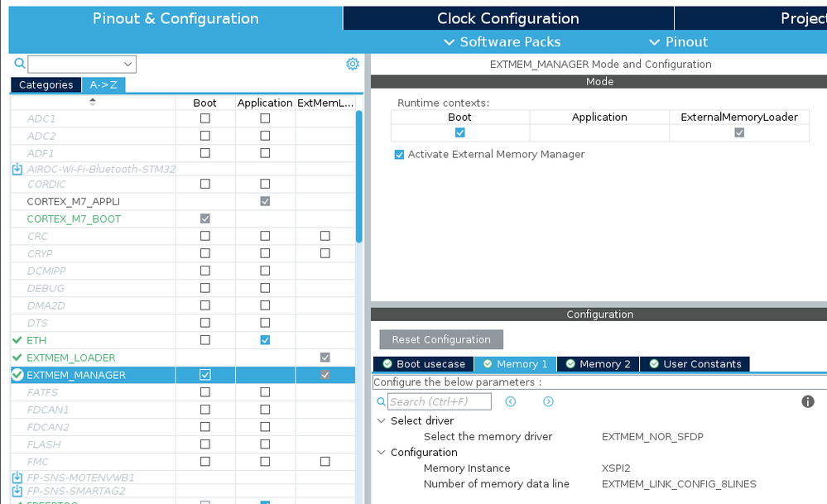Toggle CRC ExtMemLoader checkbox

coord(325,236)
